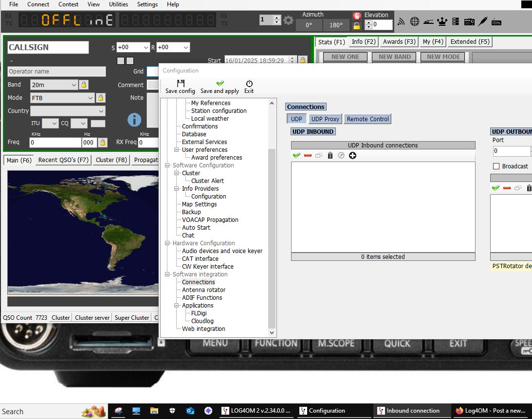Open the R report dropdown
Viewport: 532px width, 419px height.
tap(173, 47)
